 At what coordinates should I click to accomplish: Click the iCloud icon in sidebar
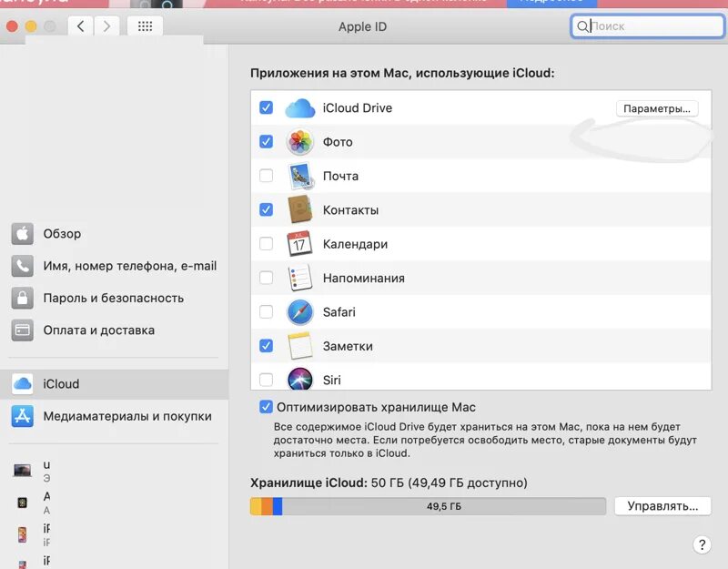click(22, 383)
